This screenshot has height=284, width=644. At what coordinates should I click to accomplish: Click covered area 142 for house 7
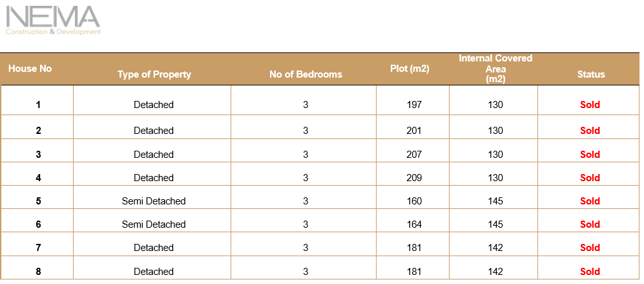495,248
